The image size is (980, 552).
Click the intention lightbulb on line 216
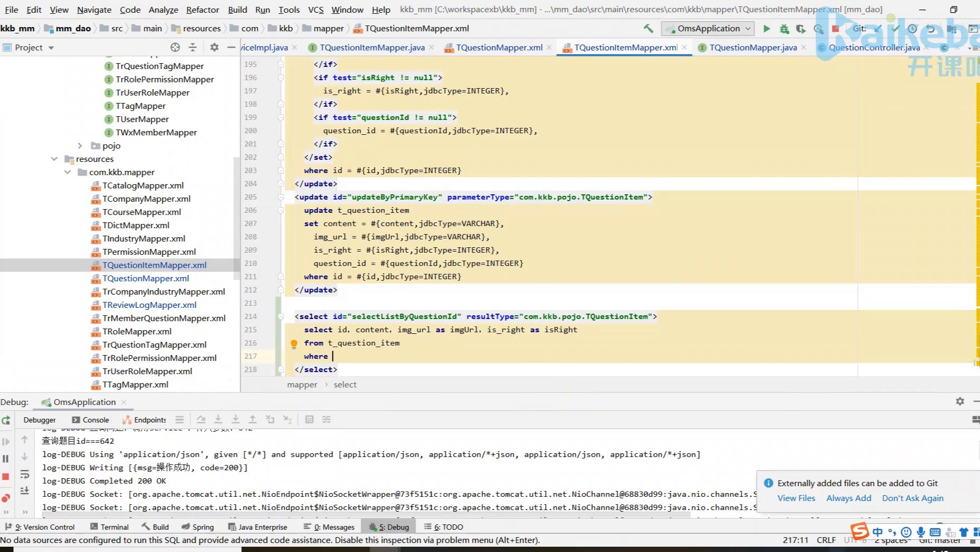pos(294,343)
